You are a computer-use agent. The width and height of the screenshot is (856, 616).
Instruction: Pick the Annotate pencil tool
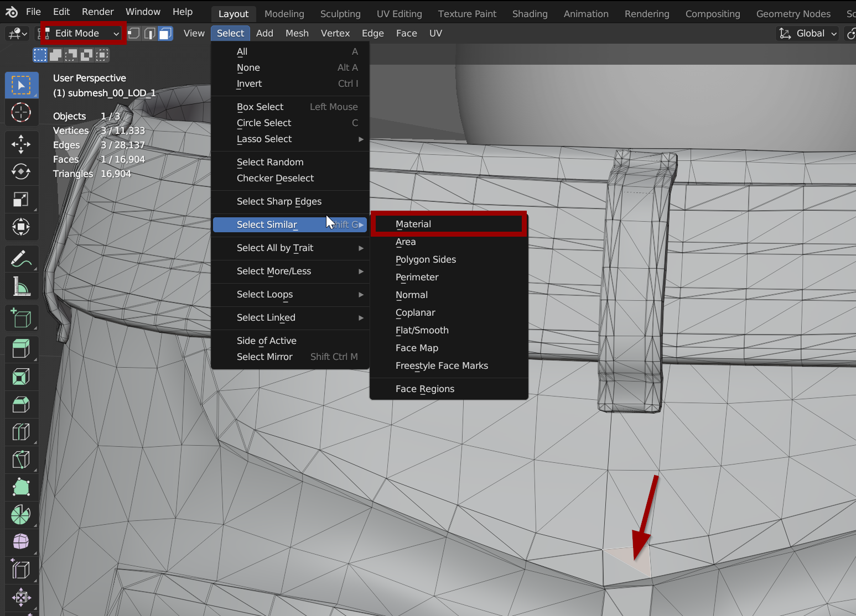(21, 258)
